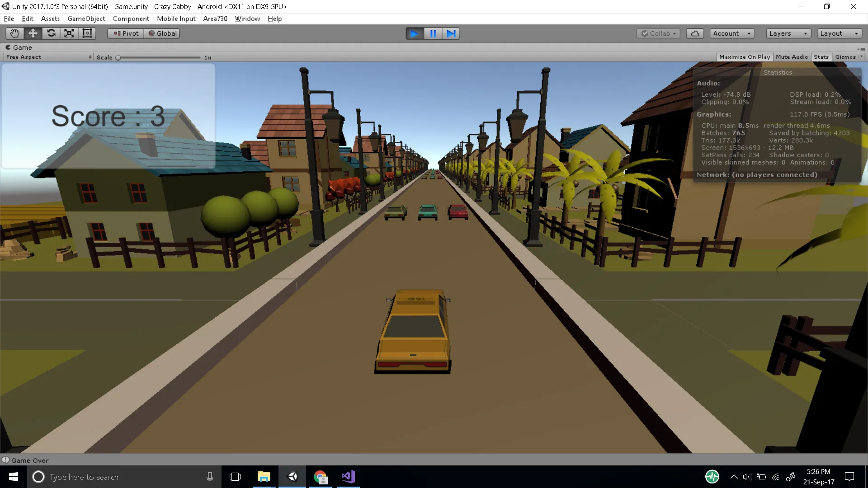Select the Rotate tool
Viewport: 868px width, 488px height.
[51, 33]
